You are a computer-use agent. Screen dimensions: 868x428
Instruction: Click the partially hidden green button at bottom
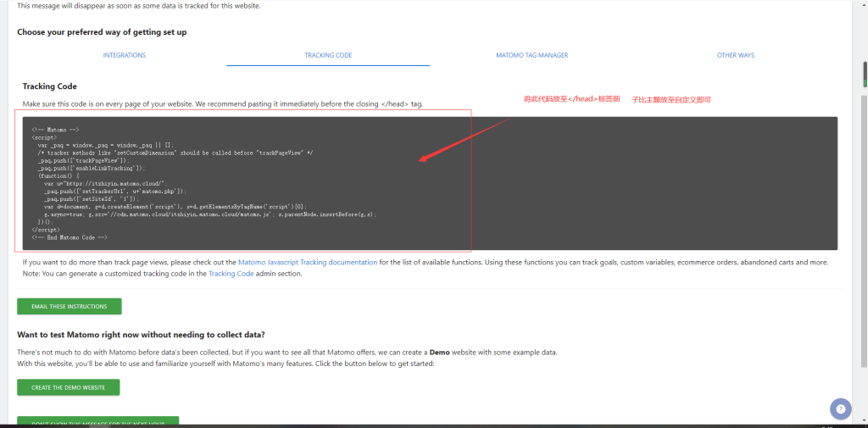pos(97,422)
